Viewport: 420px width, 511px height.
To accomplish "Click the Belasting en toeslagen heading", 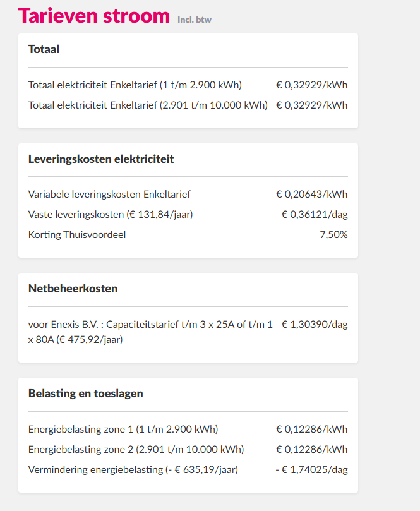I will pyautogui.click(x=86, y=394).
